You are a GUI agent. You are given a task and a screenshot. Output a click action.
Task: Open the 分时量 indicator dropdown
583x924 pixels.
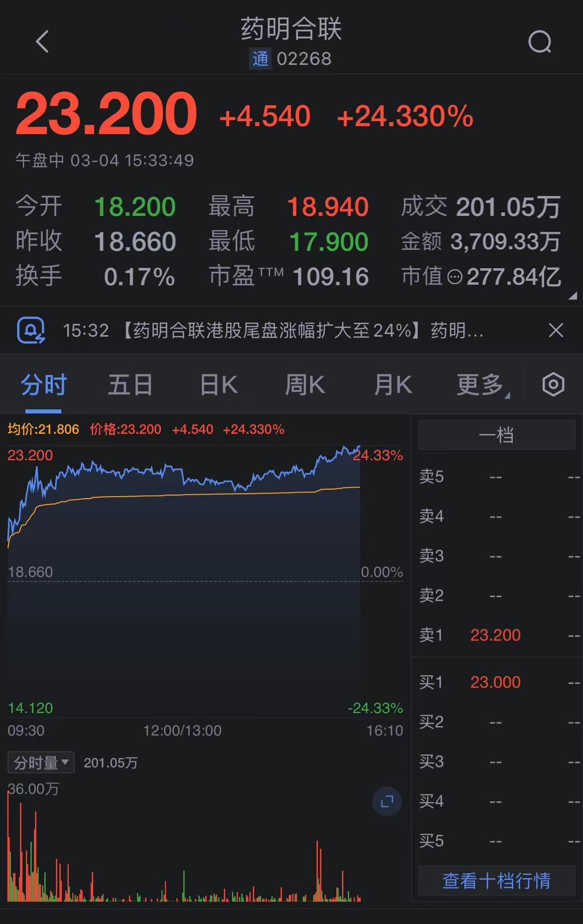(x=41, y=762)
